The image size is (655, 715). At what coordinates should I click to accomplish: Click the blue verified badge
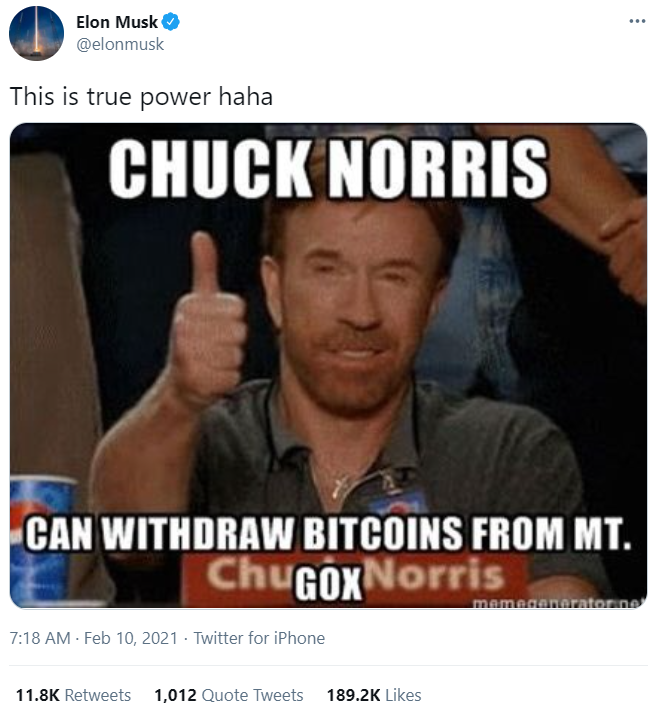171,22
